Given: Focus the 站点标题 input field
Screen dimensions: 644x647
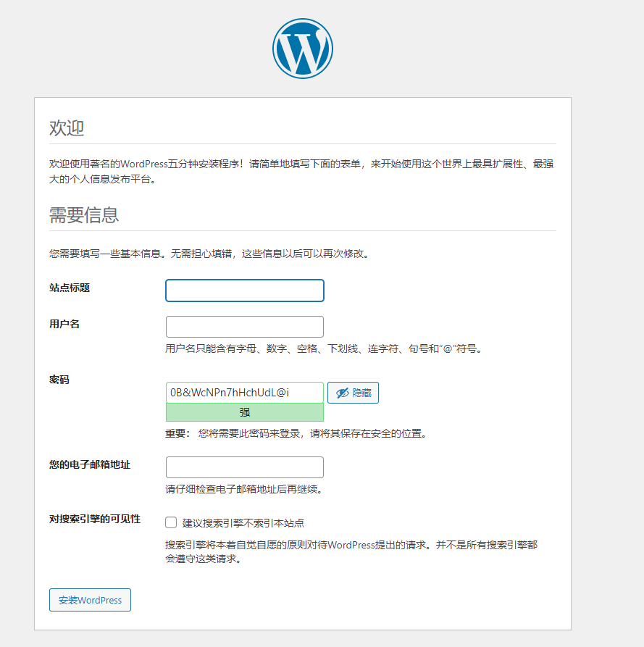Looking at the screenshot, I should (244, 290).
